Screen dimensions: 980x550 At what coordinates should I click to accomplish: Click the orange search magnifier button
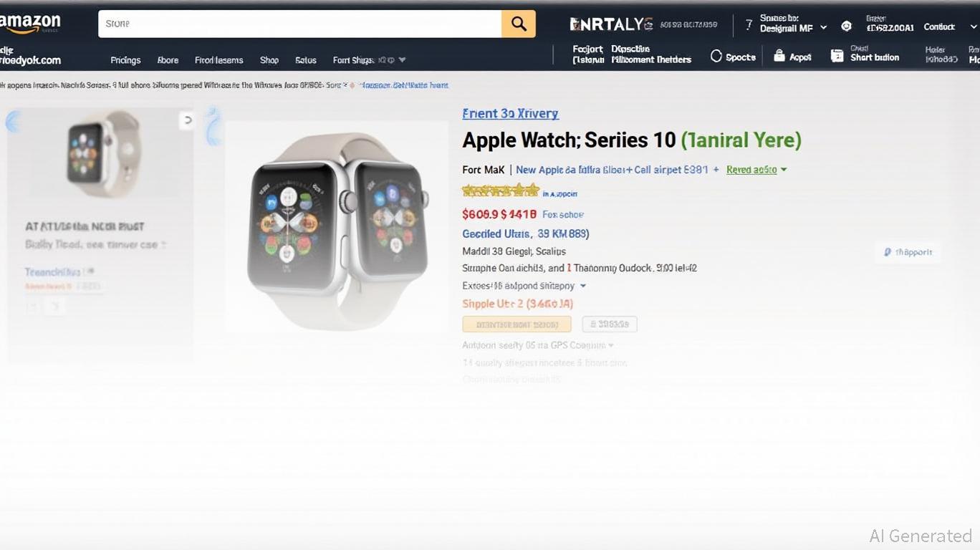point(518,24)
